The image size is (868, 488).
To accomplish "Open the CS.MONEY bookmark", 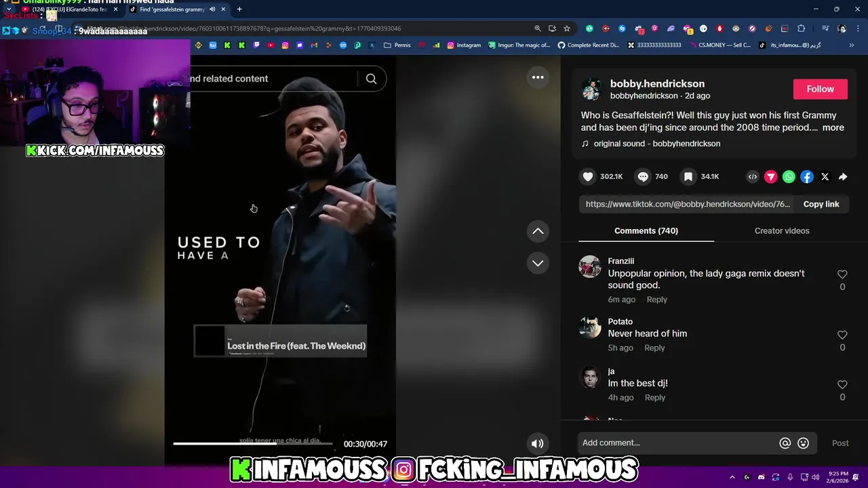I will point(720,45).
